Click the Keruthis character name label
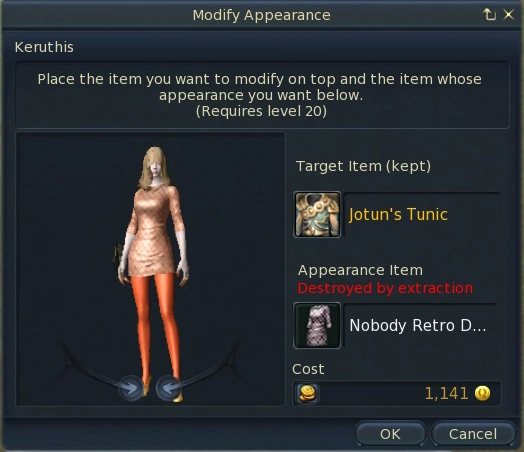524x452 pixels. (44, 47)
